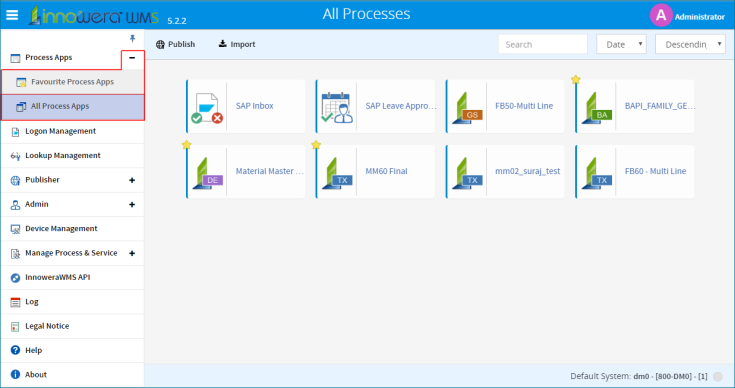Image resolution: width=735 pixels, height=388 pixels.
Task: Collapse the Process Apps section
Action: (x=132, y=58)
